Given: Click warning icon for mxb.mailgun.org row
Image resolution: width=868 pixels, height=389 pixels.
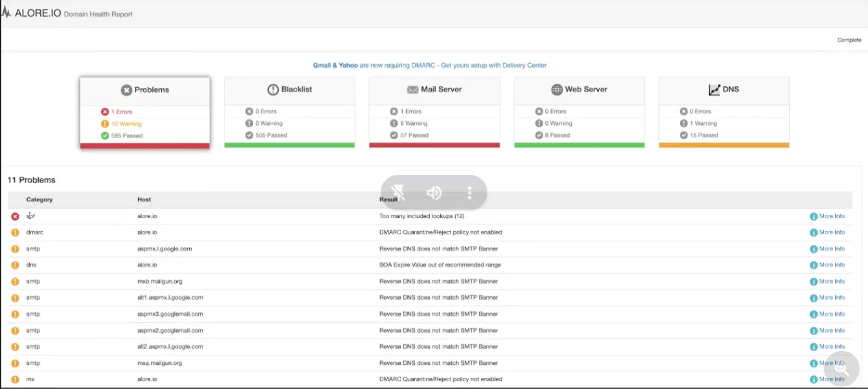Looking at the screenshot, I should 15,281.
